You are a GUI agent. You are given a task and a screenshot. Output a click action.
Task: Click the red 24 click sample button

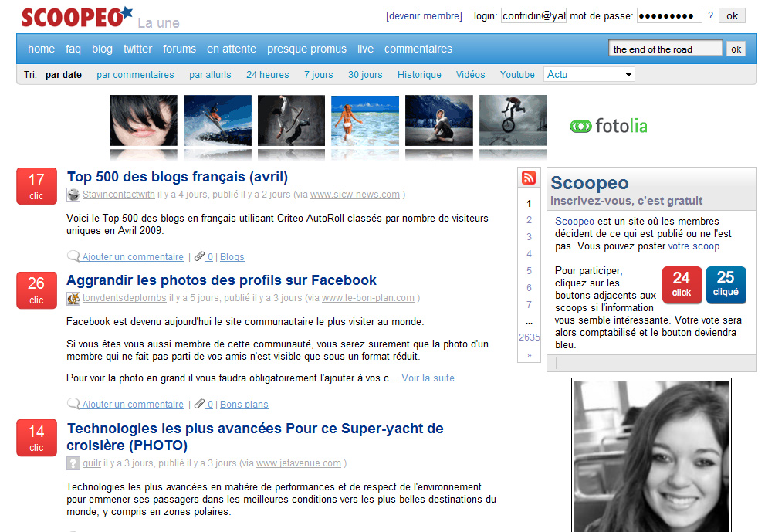(x=682, y=284)
